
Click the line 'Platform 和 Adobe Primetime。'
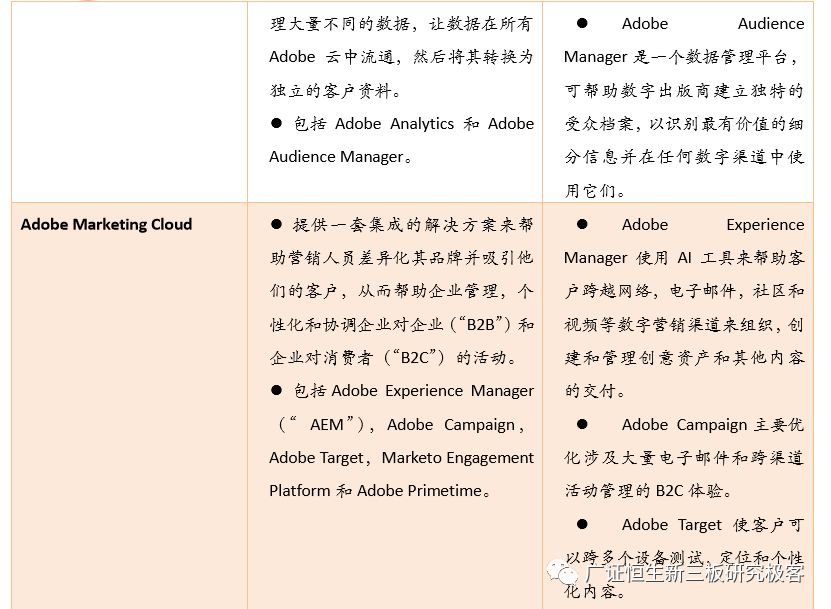pos(380,491)
